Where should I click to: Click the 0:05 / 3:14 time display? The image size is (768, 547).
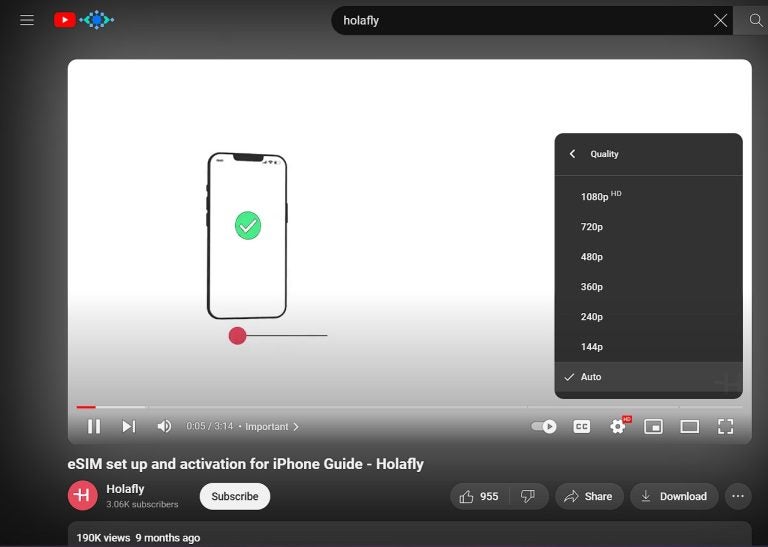[x=210, y=426]
